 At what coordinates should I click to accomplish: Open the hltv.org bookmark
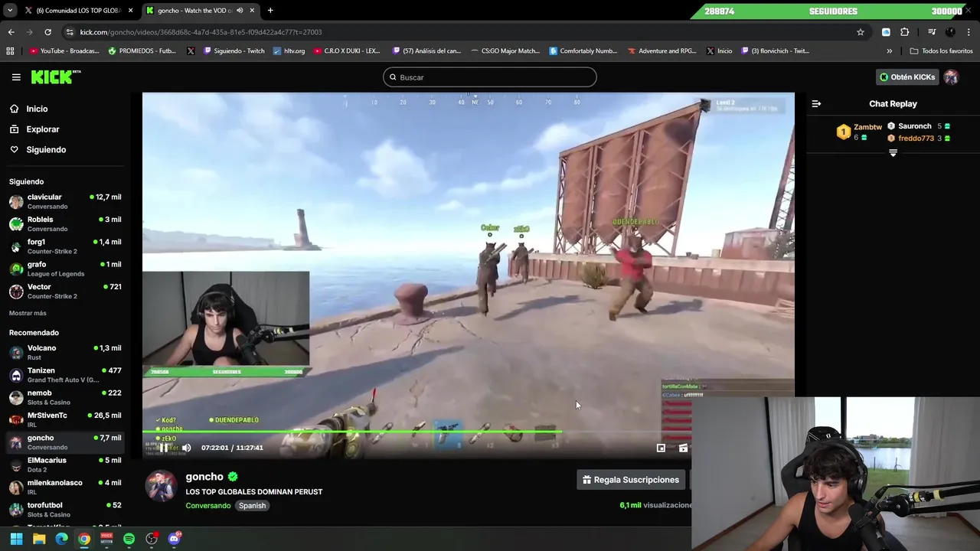289,51
